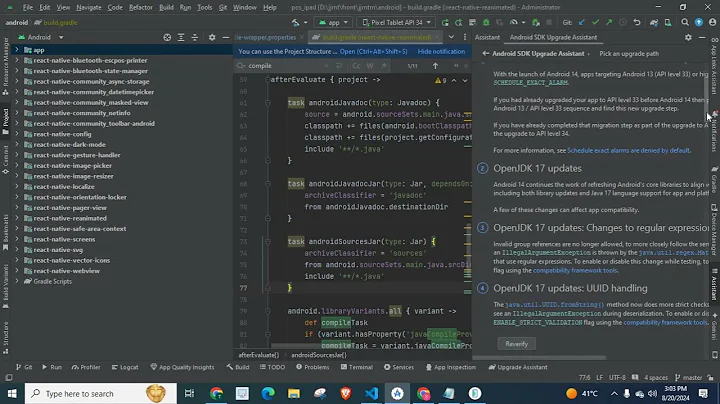Open Assistant panel settings gear
Viewport: 720px width, 404px height.
[x=688, y=37]
